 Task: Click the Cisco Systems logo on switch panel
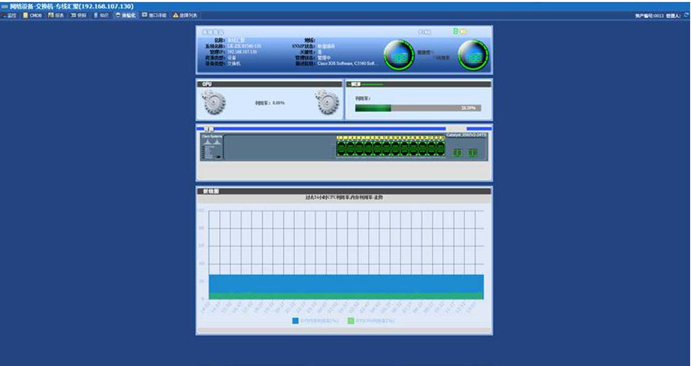coord(212,140)
